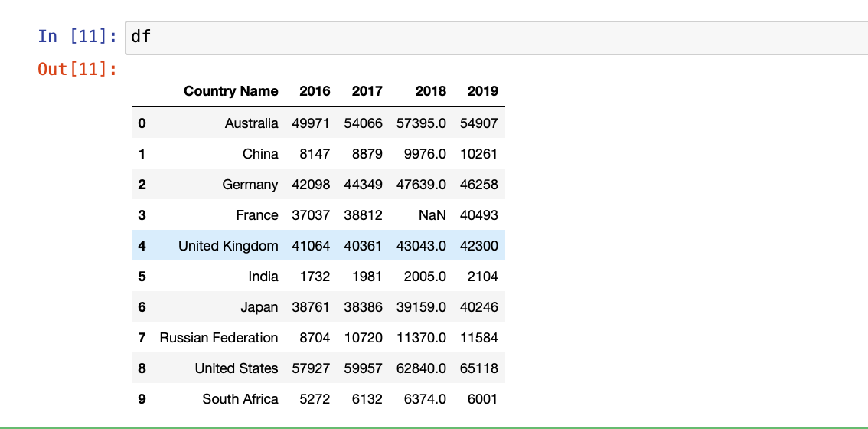868x429 pixels.
Task: Click the 2018 column header
Action: (x=430, y=91)
